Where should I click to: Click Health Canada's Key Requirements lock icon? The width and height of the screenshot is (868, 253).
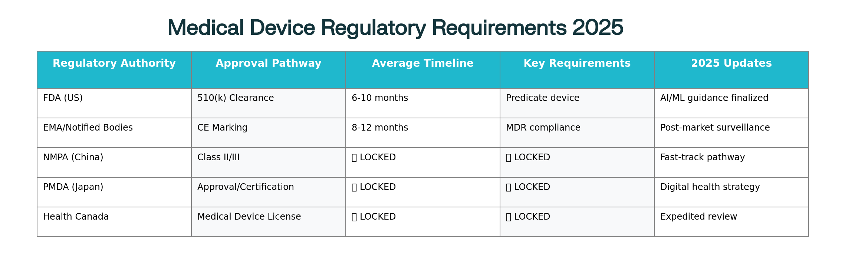click(x=509, y=217)
